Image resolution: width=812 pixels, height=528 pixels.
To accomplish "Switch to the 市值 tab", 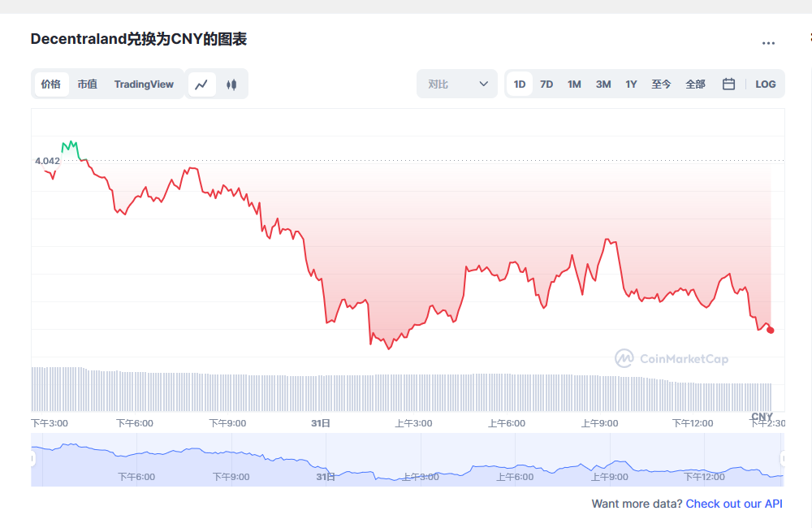I will pos(87,84).
